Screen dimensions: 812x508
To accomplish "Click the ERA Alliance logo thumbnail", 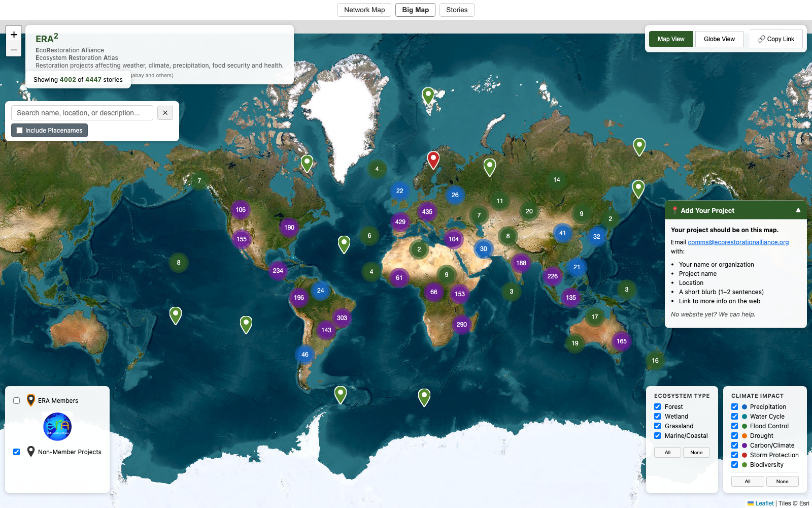I will [57, 427].
